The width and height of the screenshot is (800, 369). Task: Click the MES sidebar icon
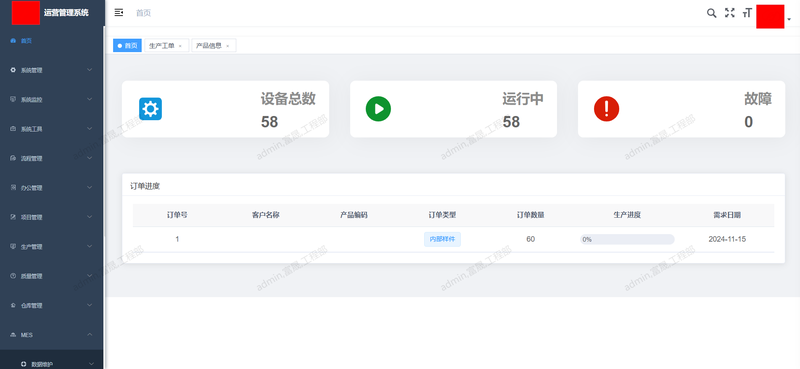13,335
